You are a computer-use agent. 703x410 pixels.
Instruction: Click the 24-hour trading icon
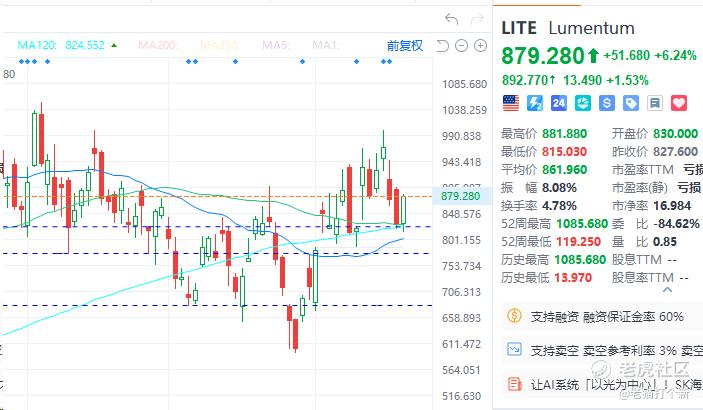coord(559,103)
